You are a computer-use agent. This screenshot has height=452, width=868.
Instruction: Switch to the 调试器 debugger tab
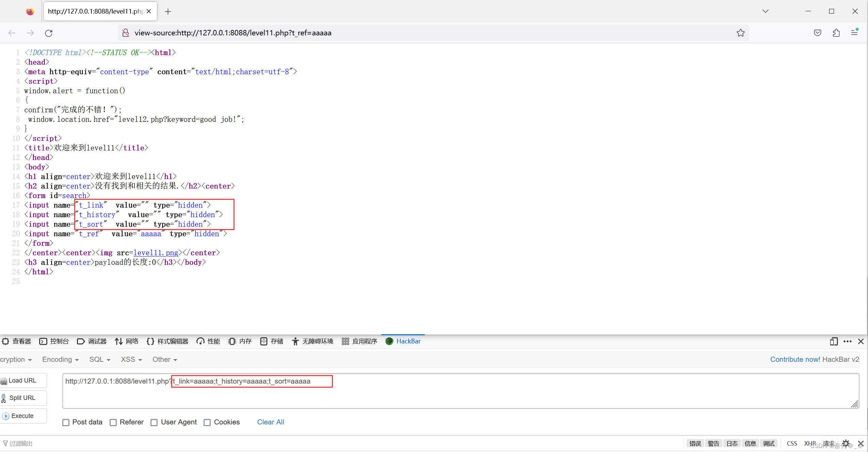pos(92,341)
